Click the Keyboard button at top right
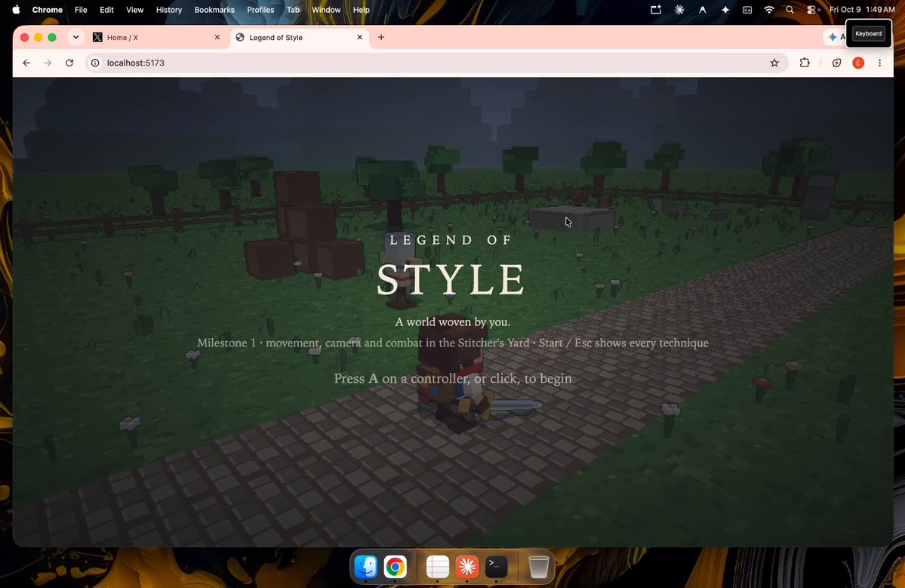The height and width of the screenshot is (588, 905). pyautogui.click(x=868, y=33)
